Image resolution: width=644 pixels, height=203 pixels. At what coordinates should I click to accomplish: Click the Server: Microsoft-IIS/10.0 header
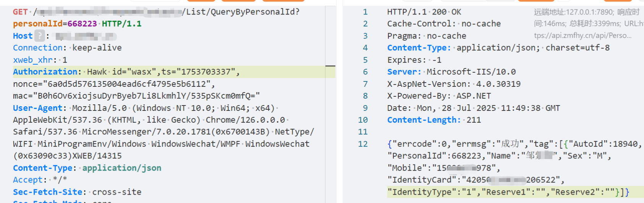pyautogui.click(x=451, y=72)
